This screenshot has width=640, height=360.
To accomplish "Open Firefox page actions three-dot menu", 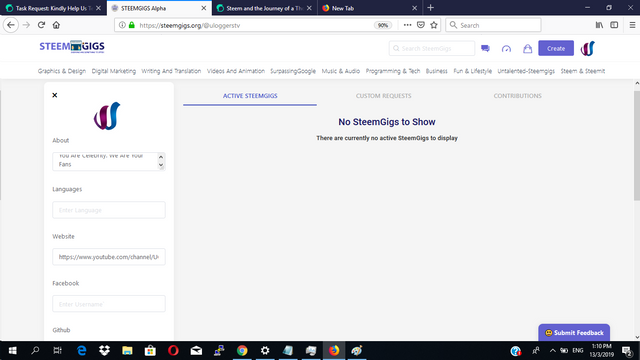I will pos(407,25).
